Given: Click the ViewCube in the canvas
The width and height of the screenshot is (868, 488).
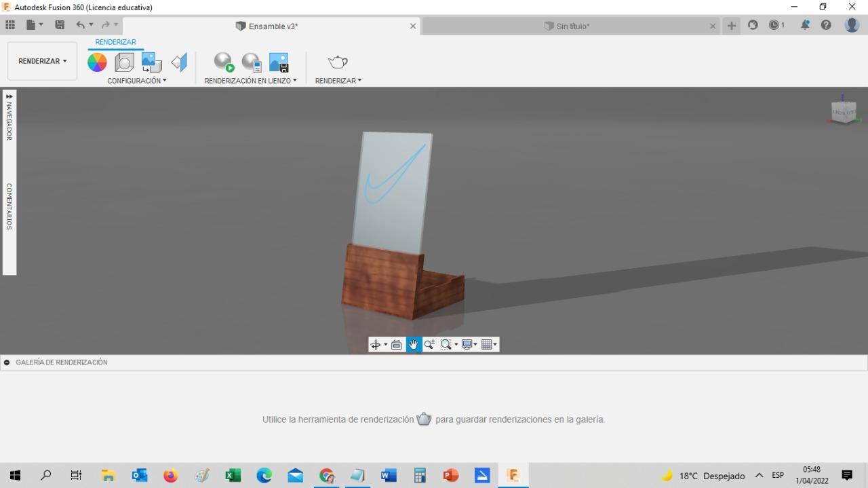Looking at the screenshot, I should point(844,112).
